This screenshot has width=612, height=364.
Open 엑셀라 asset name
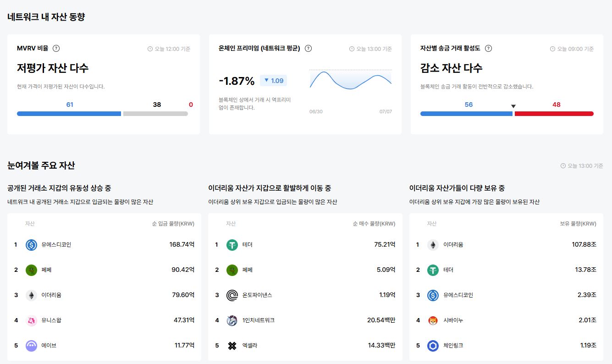[x=250, y=345]
